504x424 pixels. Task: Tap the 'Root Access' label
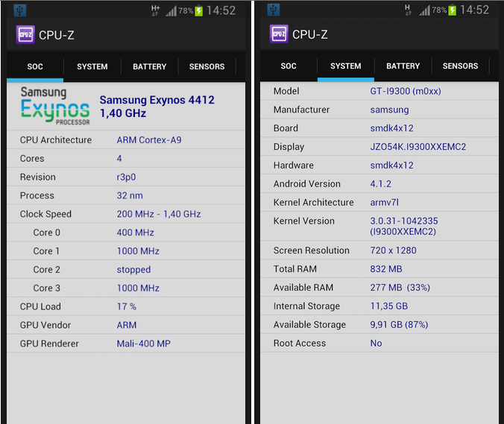pos(300,344)
